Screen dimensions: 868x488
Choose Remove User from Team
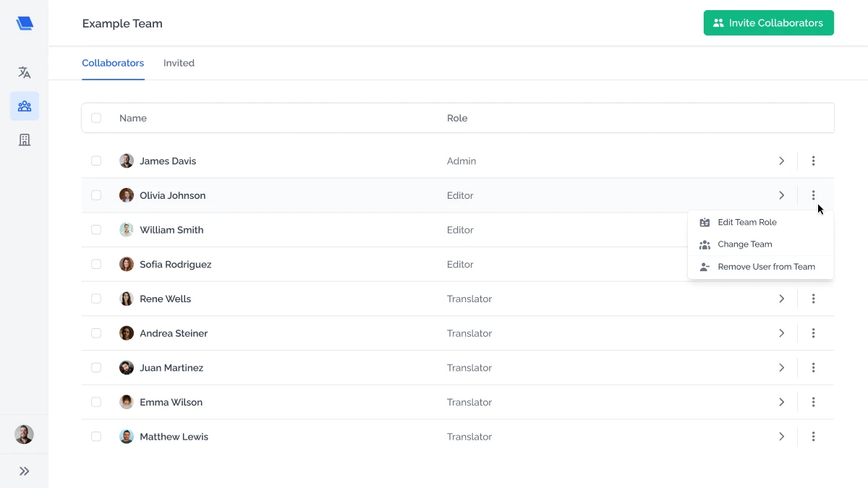[x=761, y=267]
